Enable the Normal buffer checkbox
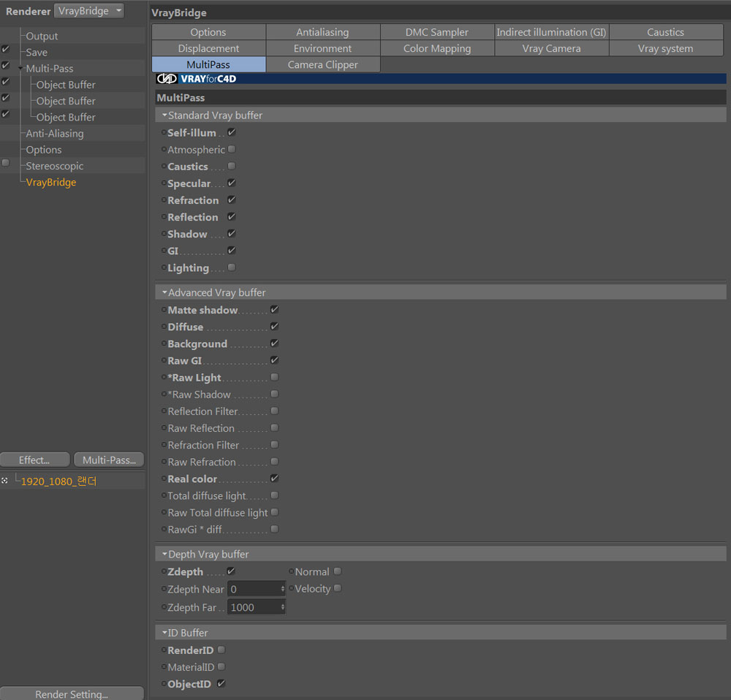The height and width of the screenshot is (700, 731). tap(338, 571)
